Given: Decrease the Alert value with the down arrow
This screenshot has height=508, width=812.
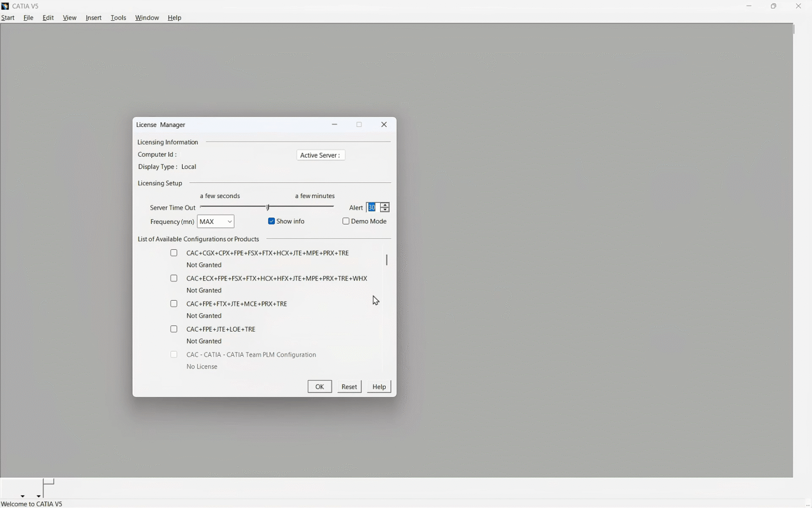Looking at the screenshot, I should click(x=385, y=210).
